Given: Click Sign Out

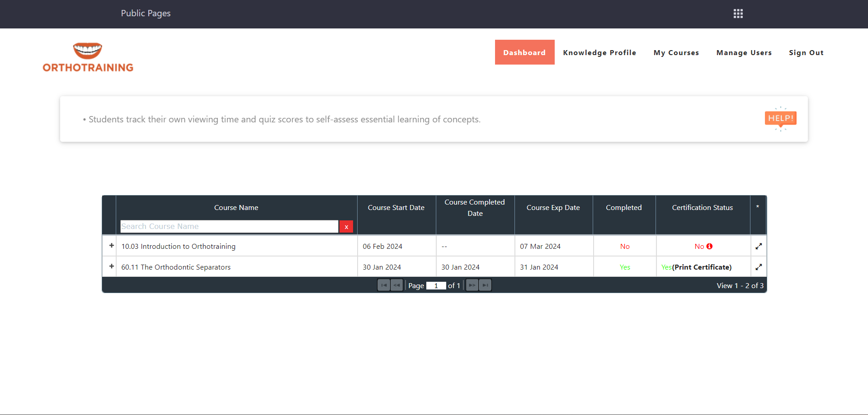Looking at the screenshot, I should (806, 52).
